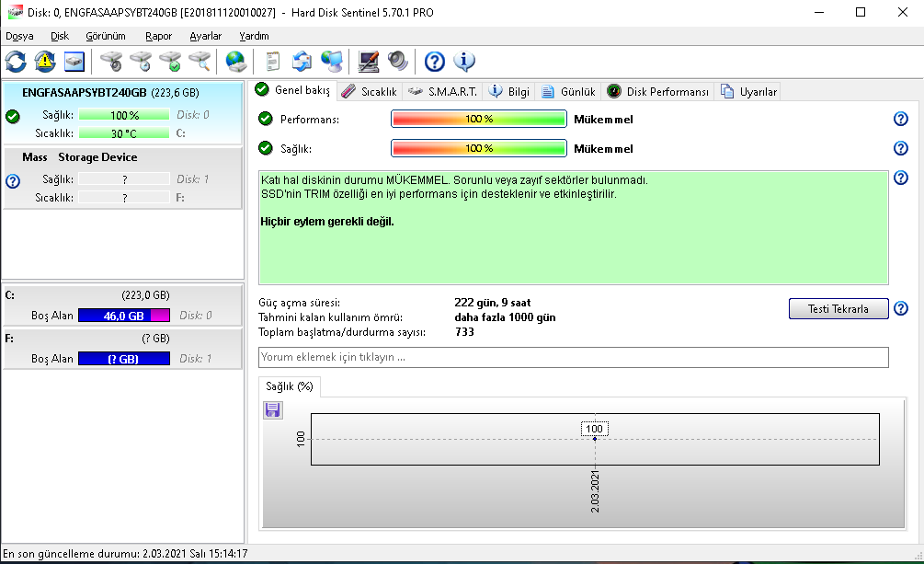The height and width of the screenshot is (564, 924).
Task: Click the blue refresh arrows toolbar icon
Action: [x=17, y=62]
